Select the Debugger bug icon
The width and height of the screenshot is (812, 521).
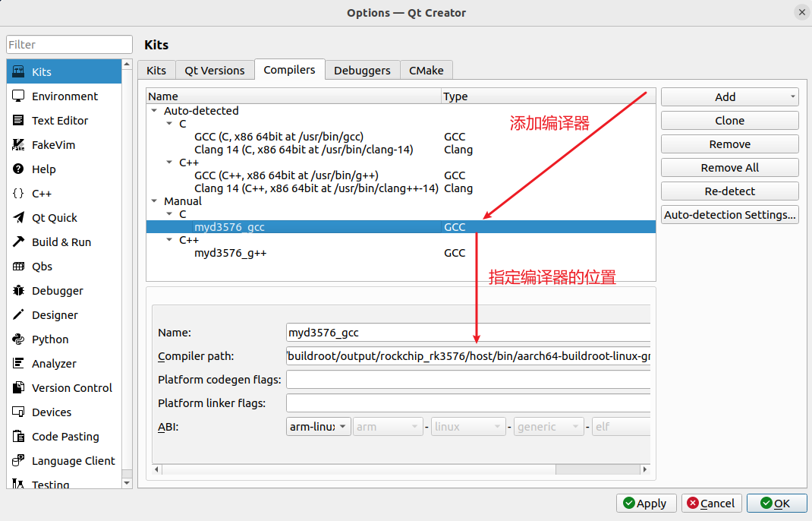(18, 290)
